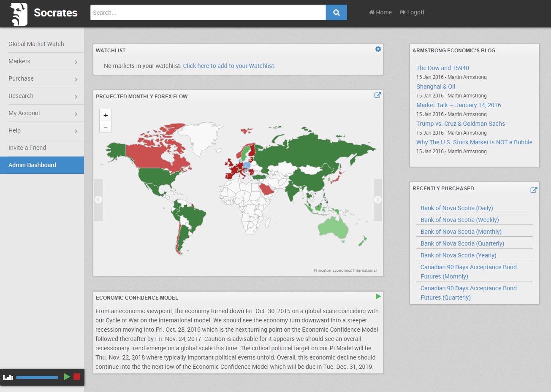The height and width of the screenshot is (392, 551).
Task: Click the Socrates title text
Action: pyautogui.click(x=56, y=13)
